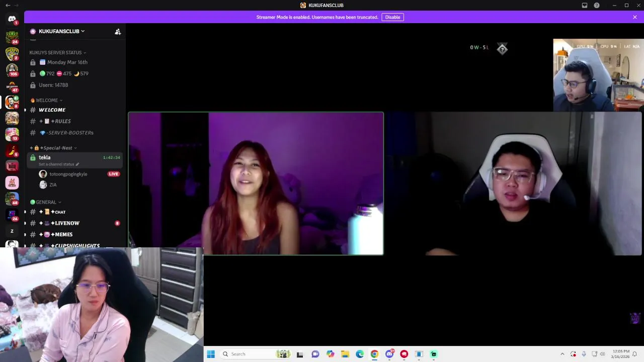Open the server icon with badge 24
Image resolution: width=644 pixels, height=362 pixels.
tap(12, 37)
